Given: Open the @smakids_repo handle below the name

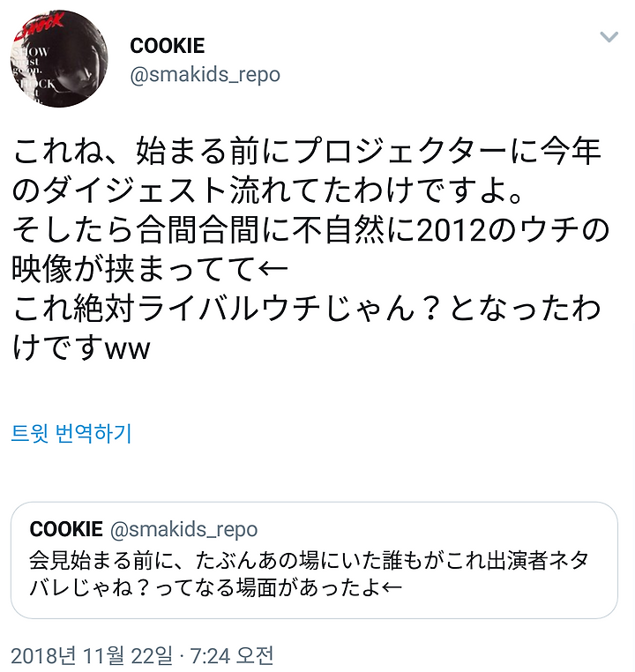Looking at the screenshot, I should [205, 75].
